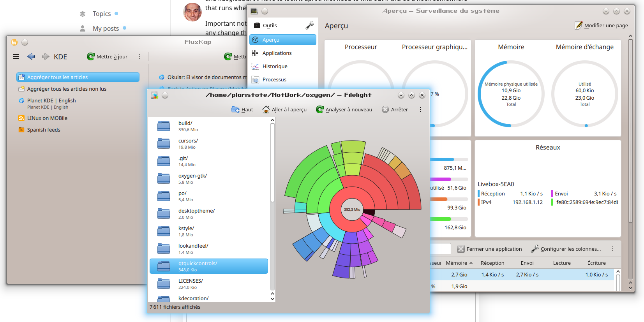Screen dimensions: 644x322
Task: Open Filelight toolbar overflow menu (three dots)
Action: (420, 109)
